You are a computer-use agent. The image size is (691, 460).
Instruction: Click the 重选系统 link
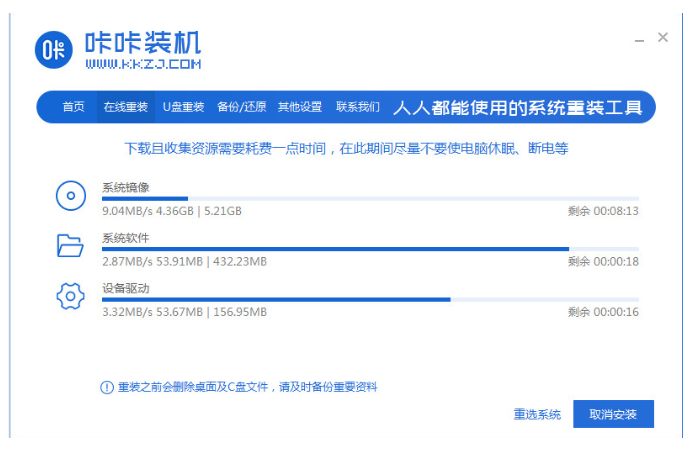click(x=537, y=415)
